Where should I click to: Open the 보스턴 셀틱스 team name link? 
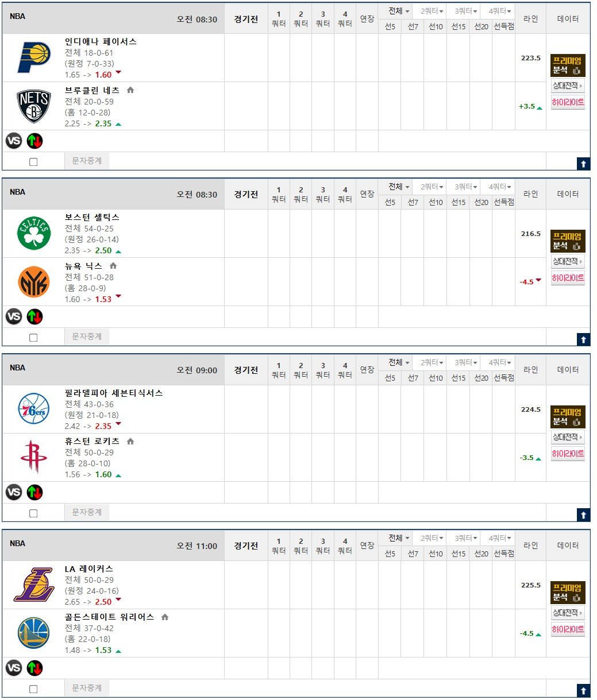(92, 217)
